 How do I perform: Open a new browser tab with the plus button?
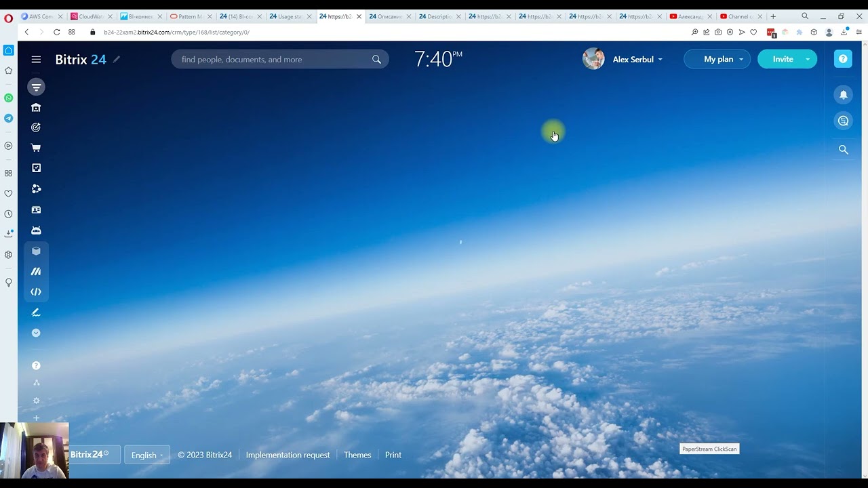(772, 16)
